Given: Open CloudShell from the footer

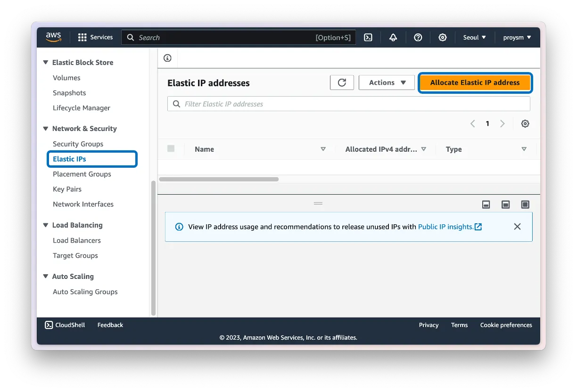Looking at the screenshot, I should point(65,325).
